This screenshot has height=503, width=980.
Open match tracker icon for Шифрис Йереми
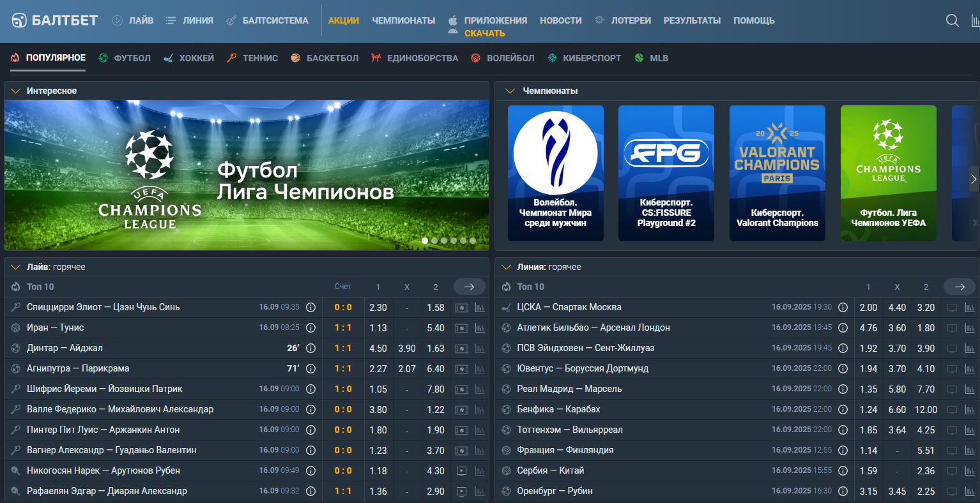tap(461, 389)
